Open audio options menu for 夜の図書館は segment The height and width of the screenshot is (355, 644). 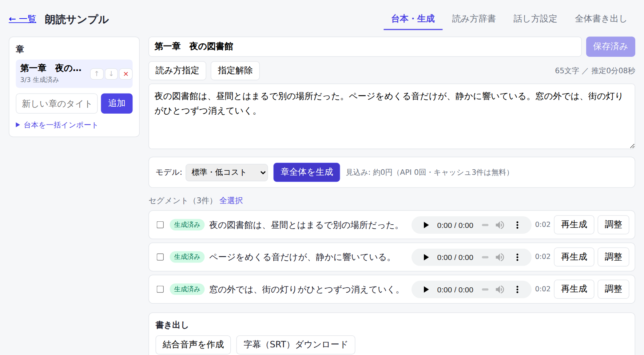517,225
